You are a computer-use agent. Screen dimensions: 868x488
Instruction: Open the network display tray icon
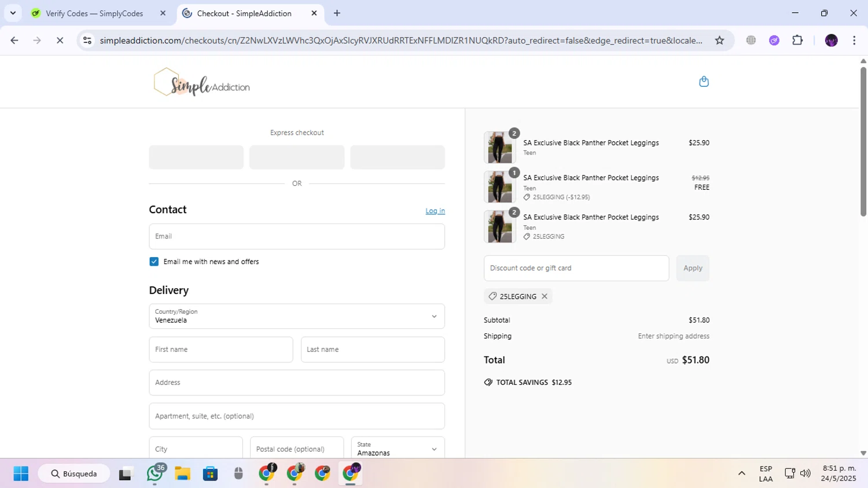789,474
